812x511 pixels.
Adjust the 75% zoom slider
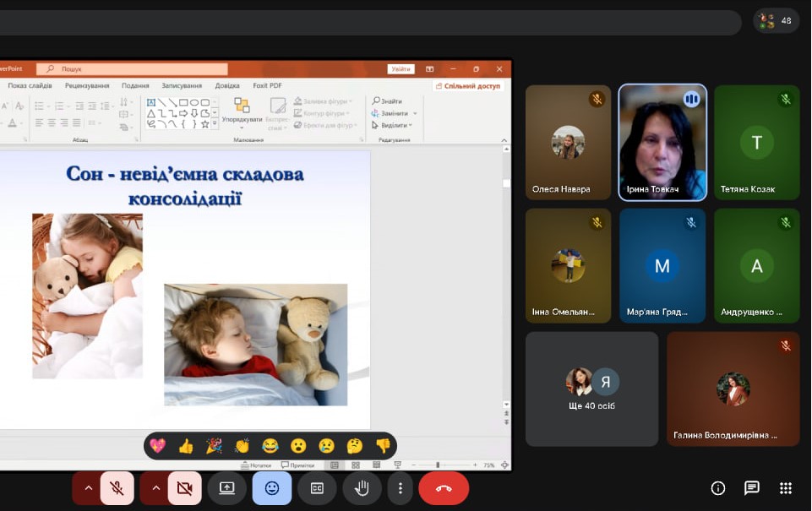[x=438, y=463]
